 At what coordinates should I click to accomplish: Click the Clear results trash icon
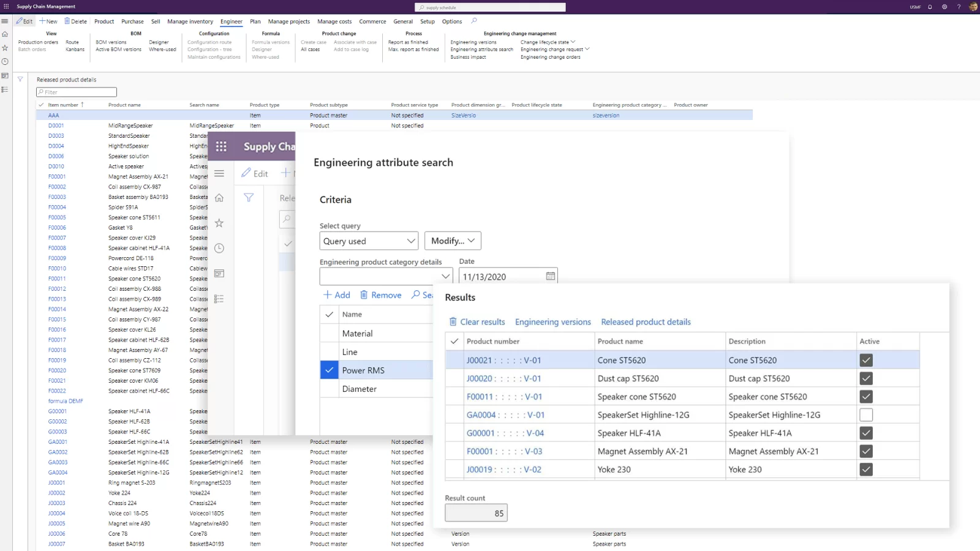coord(453,322)
